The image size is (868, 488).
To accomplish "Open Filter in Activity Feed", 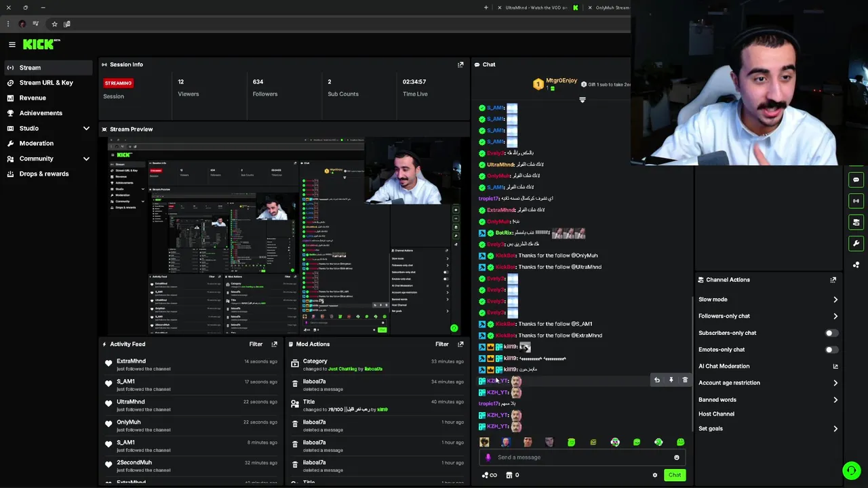I will pyautogui.click(x=256, y=344).
